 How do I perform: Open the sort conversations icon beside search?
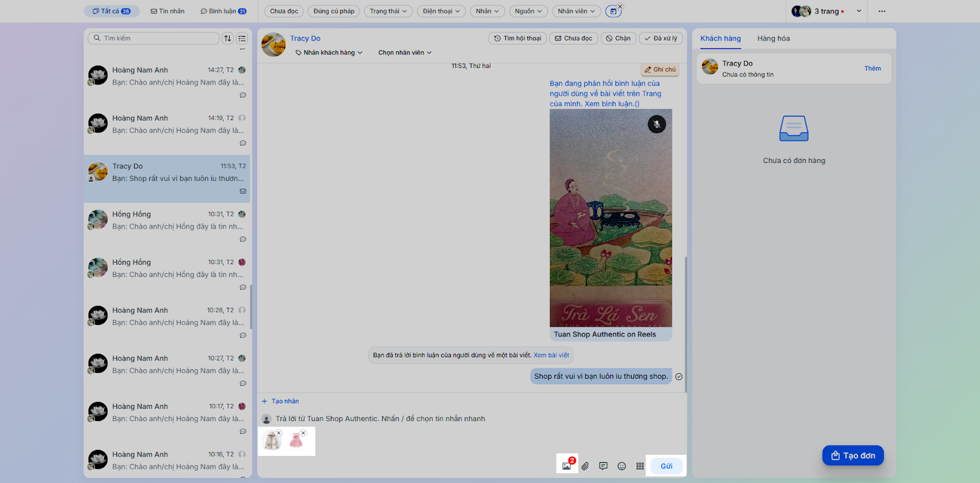[x=228, y=38]
